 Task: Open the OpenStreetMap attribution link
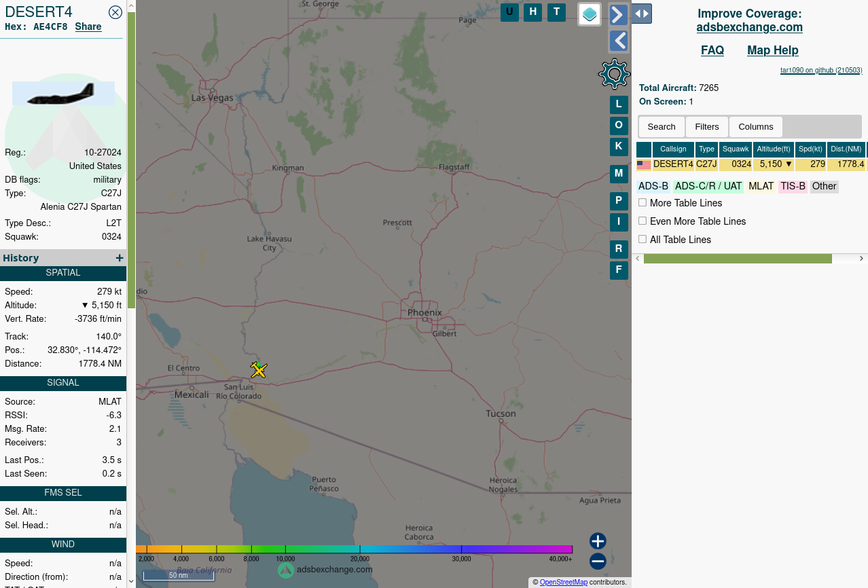tap(564, 582)
